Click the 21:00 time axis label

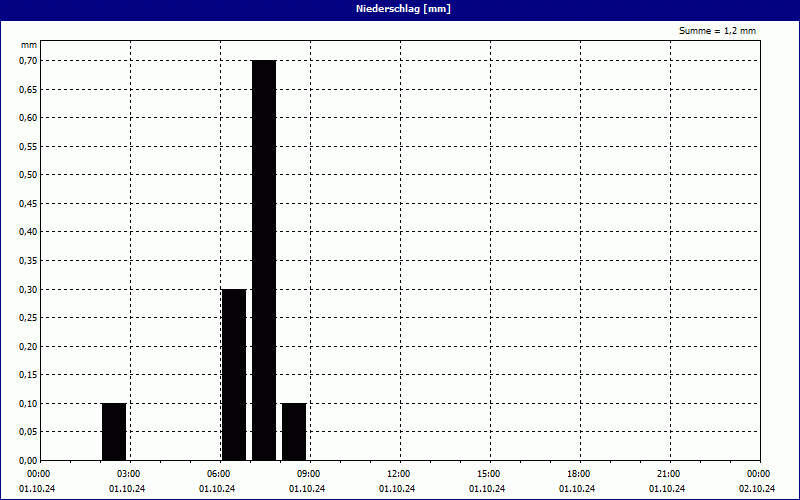click(668, 474)
